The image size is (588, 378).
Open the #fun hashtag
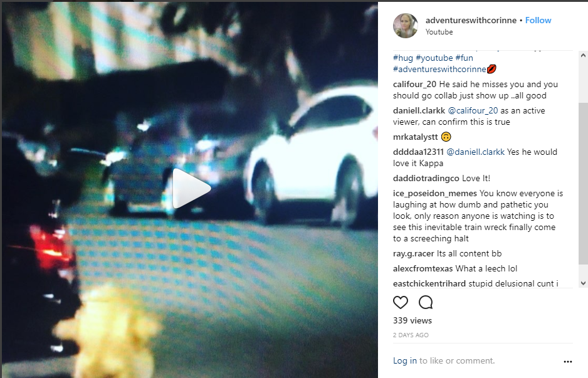465,58
